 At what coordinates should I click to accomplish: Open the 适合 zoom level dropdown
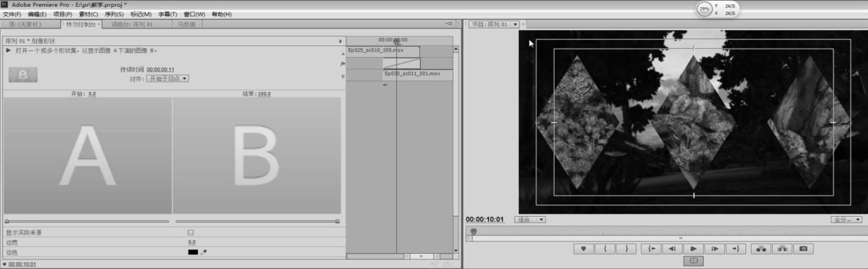(530, 220)
